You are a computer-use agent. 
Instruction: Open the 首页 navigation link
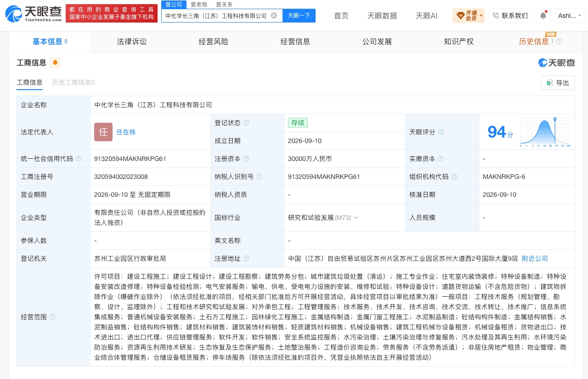pyautogui.click(x=341, y=16)
